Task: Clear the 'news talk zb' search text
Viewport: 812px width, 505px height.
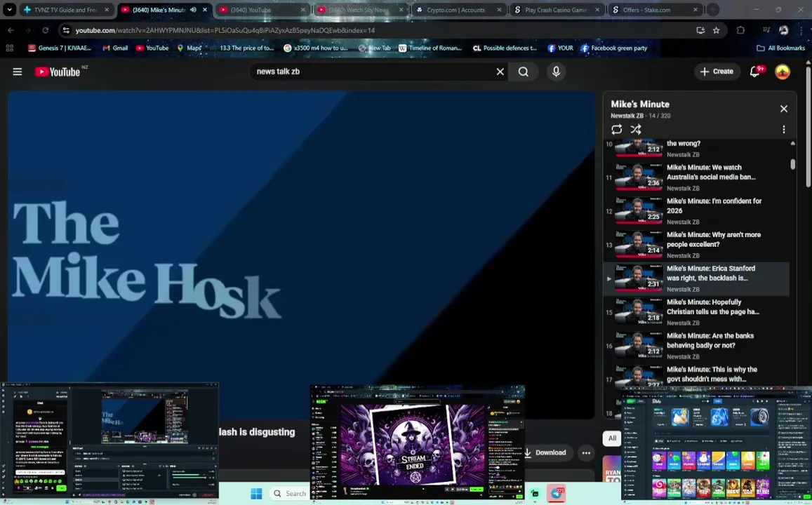Action: click(x=500, y=72)
